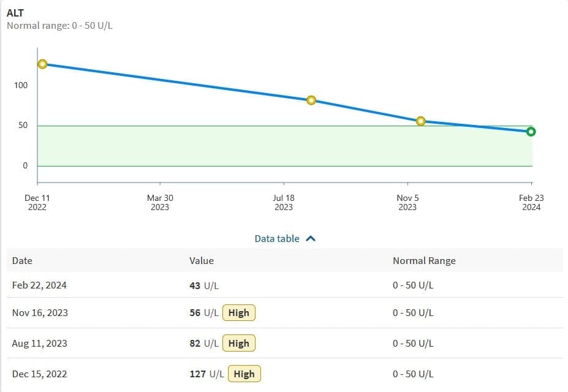Select the Feb 22, 2024 table row date
The height and width of the screenshot is (392, 568).
click(39, 285)
